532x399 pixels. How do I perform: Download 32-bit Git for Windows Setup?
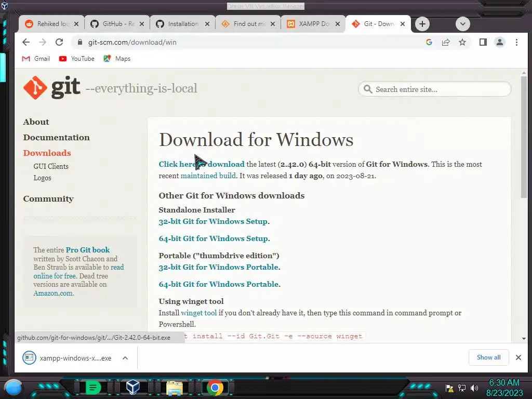(213, 221)
